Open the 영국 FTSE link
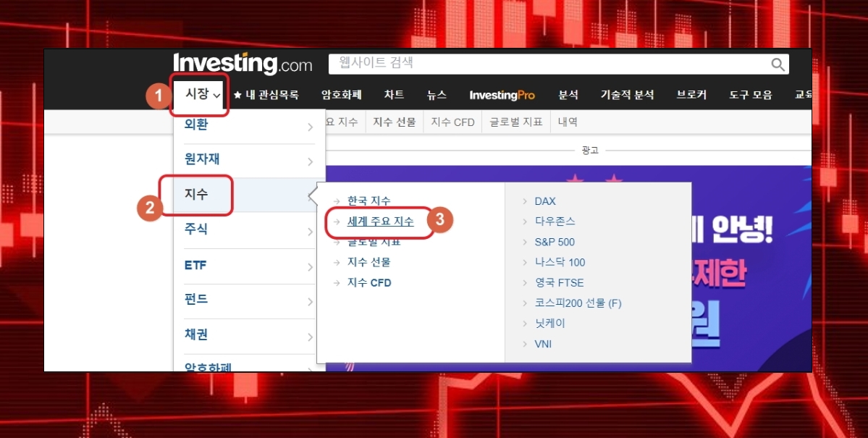The image size is (868, 438). point(559,283)
